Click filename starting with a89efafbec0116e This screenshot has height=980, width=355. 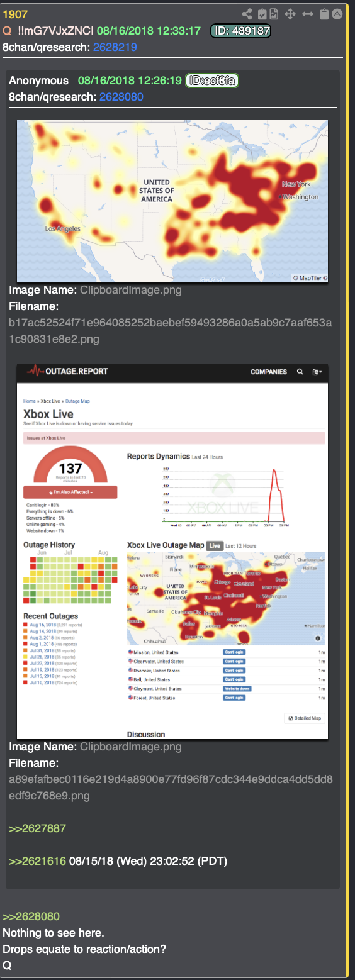coord(171,788)
